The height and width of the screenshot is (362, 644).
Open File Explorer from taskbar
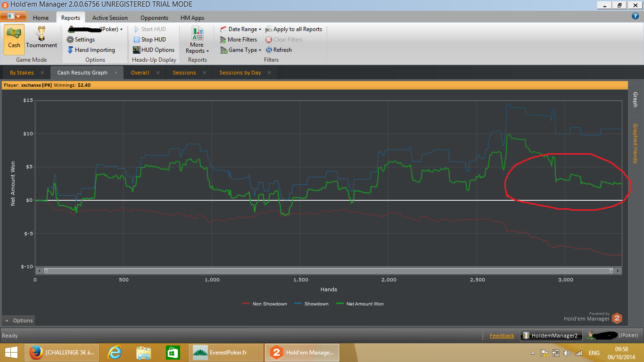click(143, 352)
